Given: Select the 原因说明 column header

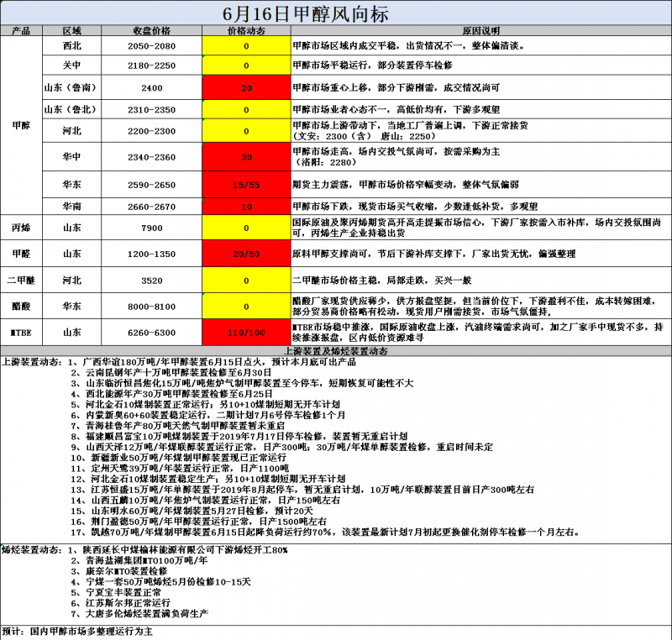Looking at the screenshot, I should coord(480,31).
